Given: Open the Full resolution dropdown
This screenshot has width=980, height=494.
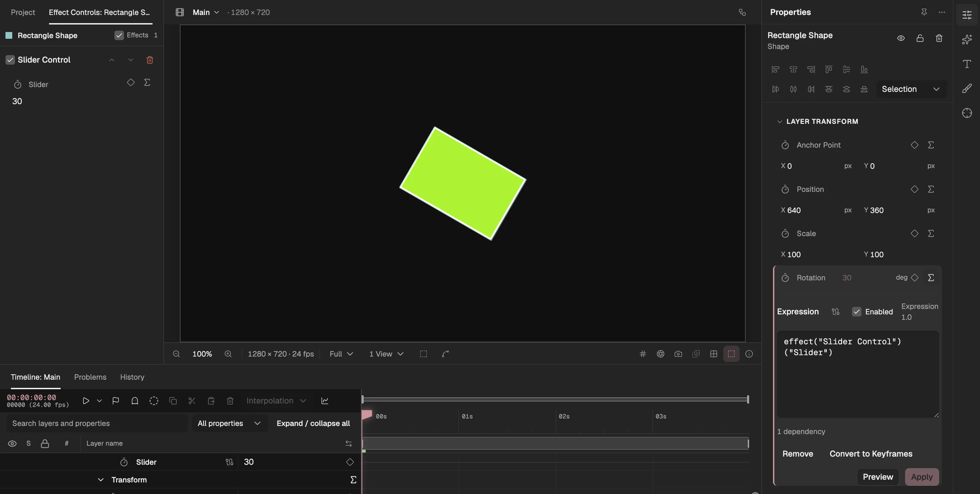Looking at the screenshot, I should click(x=341, y=354).
